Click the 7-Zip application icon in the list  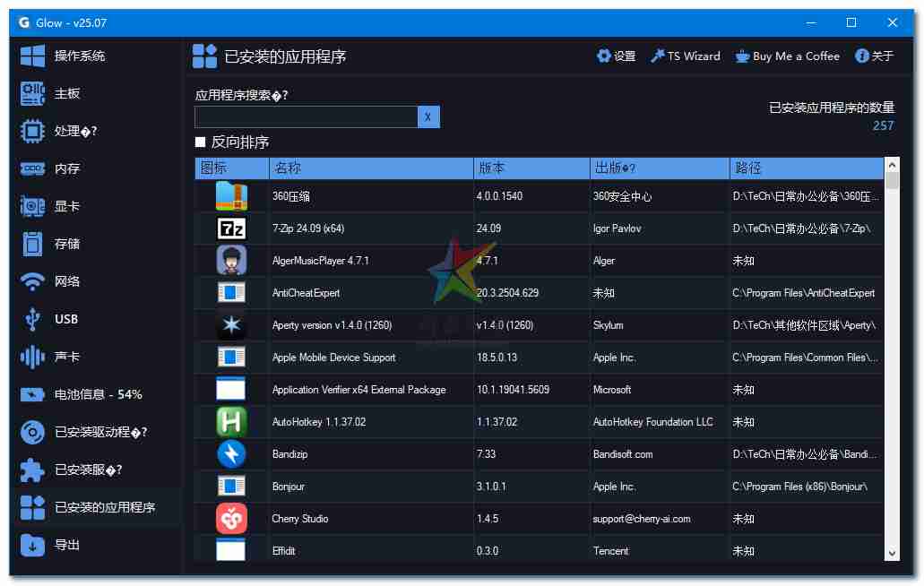(231, 228)
